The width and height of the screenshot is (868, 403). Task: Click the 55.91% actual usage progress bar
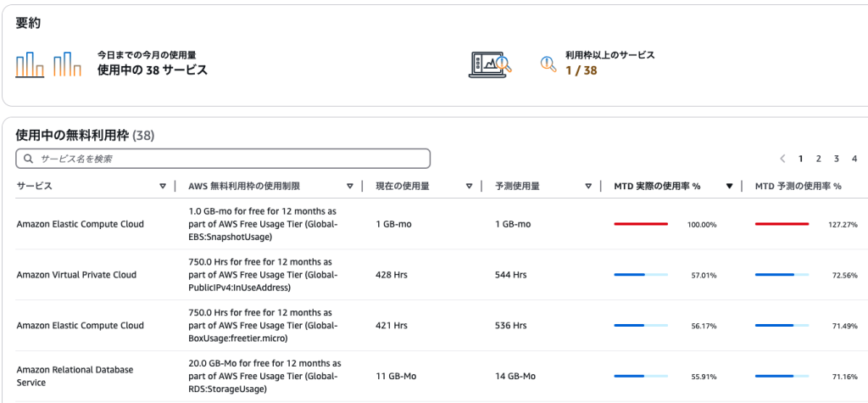click(x=641, y=376)
